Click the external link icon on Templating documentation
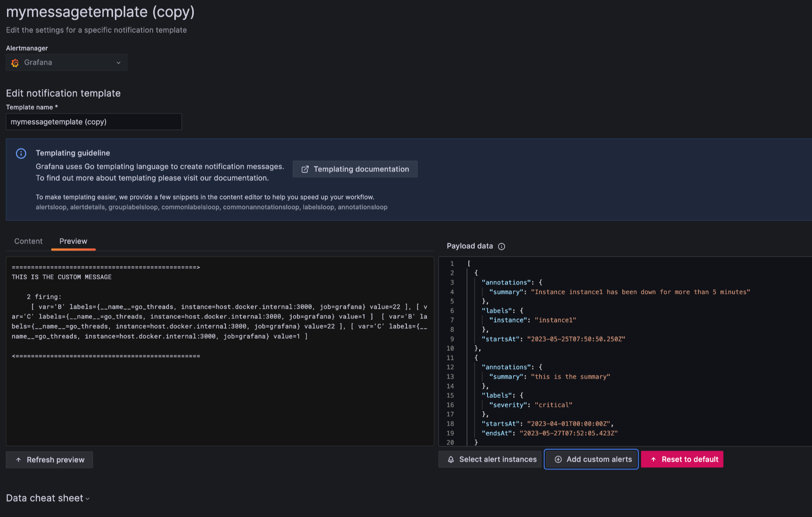812x517 pixels. 305,169
